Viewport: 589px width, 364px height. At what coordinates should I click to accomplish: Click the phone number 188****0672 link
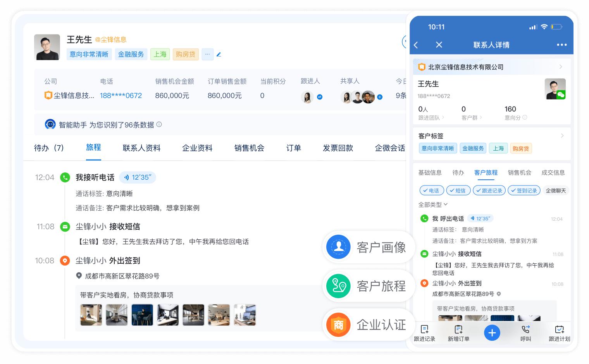click(121, 95)
